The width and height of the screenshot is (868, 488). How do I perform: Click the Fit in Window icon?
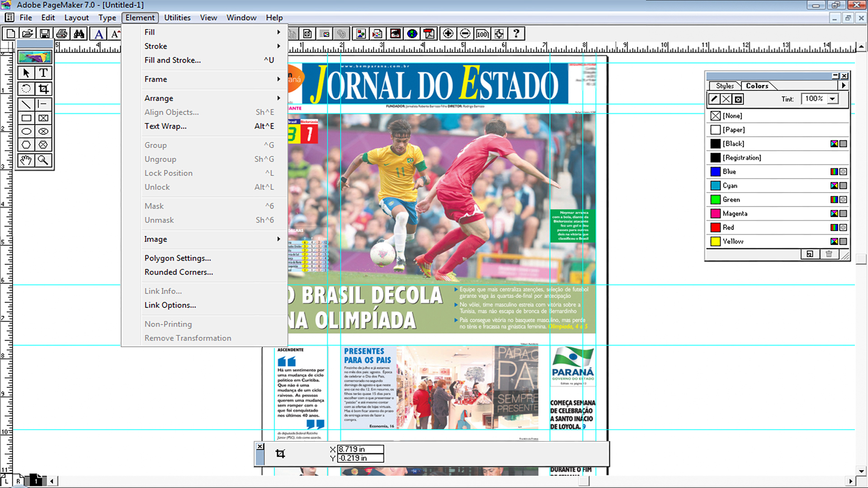(499, 33)
